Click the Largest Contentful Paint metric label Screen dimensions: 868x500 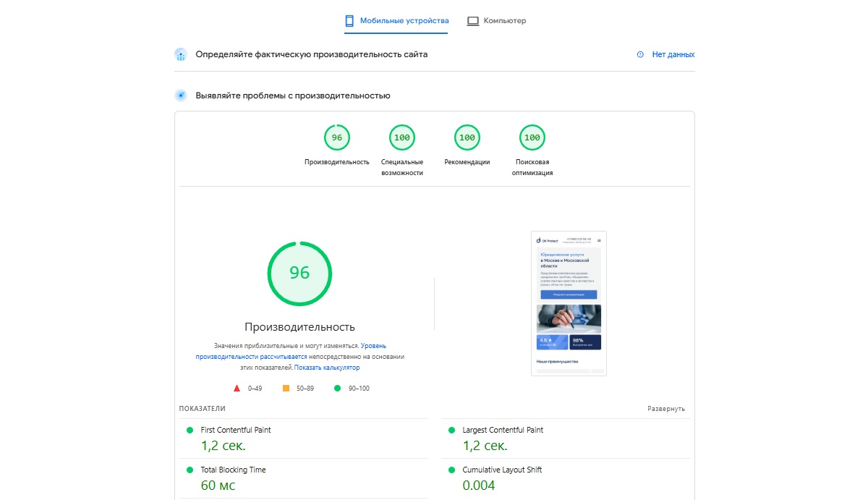tap(503, 430)
